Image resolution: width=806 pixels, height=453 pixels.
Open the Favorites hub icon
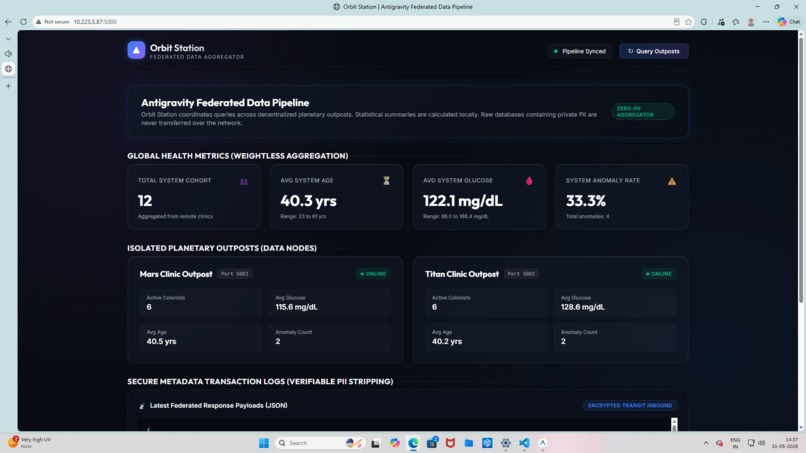(x=736, y=22)
